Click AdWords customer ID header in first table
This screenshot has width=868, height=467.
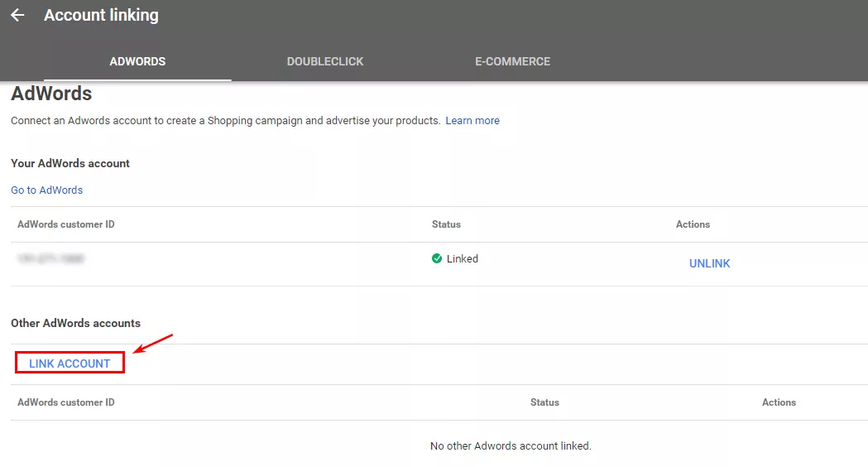click(x=66, y=224)
